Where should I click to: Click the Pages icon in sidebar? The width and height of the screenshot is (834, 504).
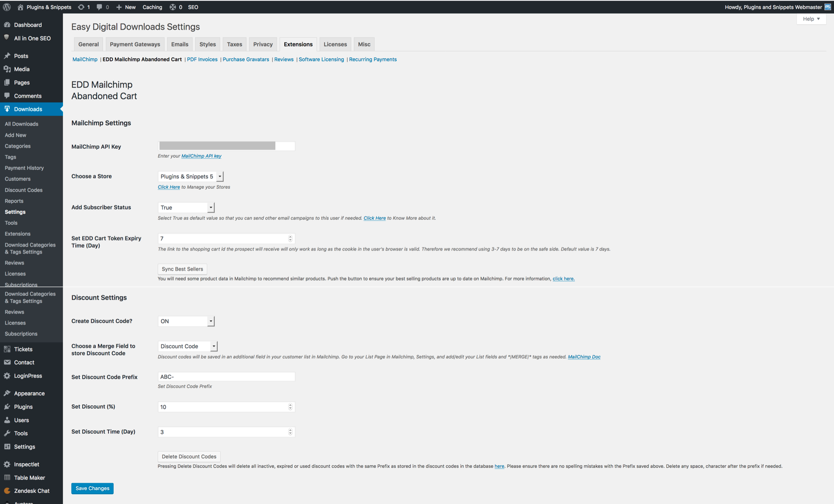point(7,83)
